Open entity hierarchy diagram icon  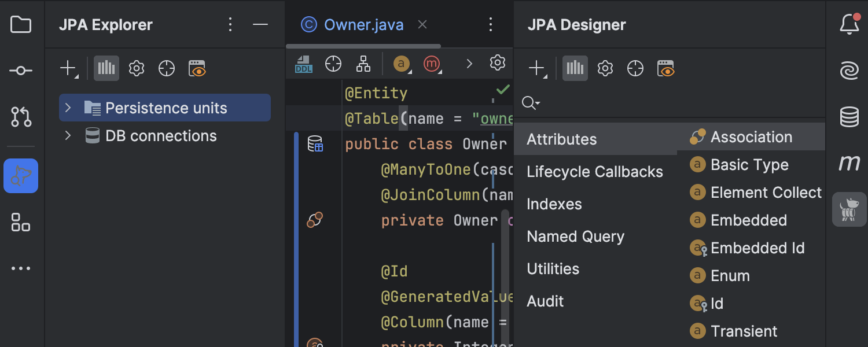363,64
